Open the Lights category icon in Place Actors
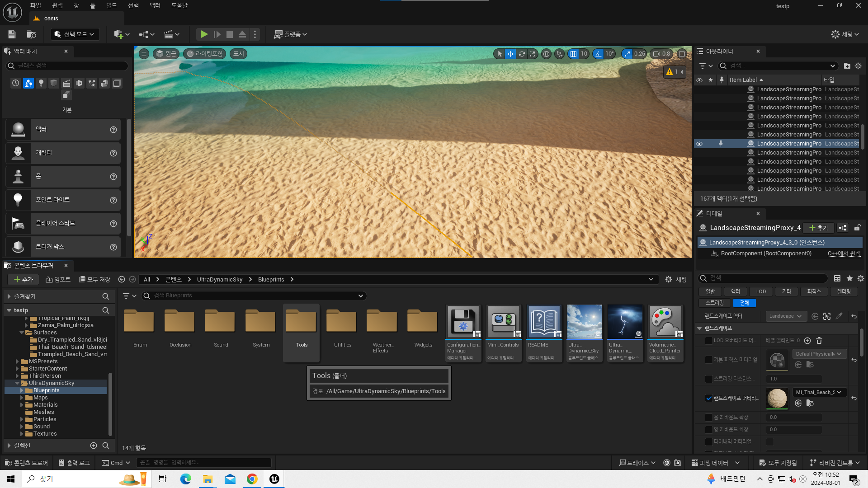 click(41, 83)
